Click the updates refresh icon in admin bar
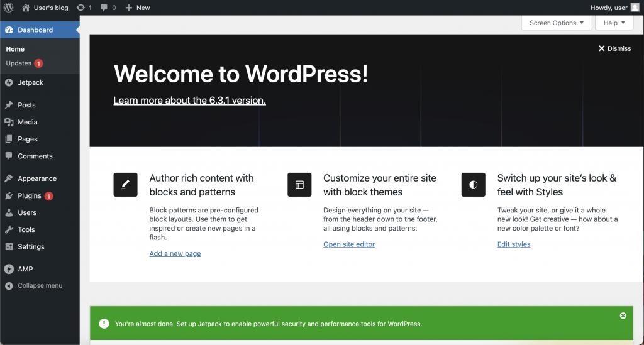The image size is (644, 345). click(x=81, y=8)
